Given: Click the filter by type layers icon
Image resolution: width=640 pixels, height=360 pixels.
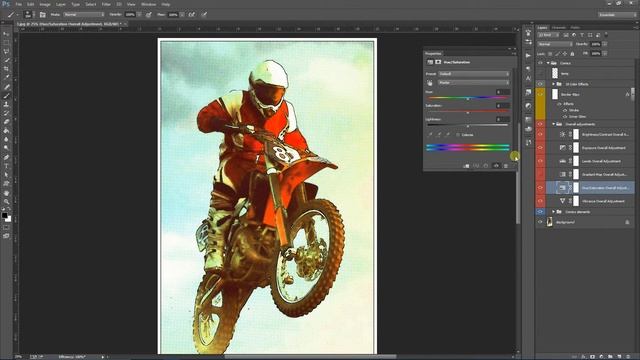Looking at the screenshot, I should tap(582, 36).
